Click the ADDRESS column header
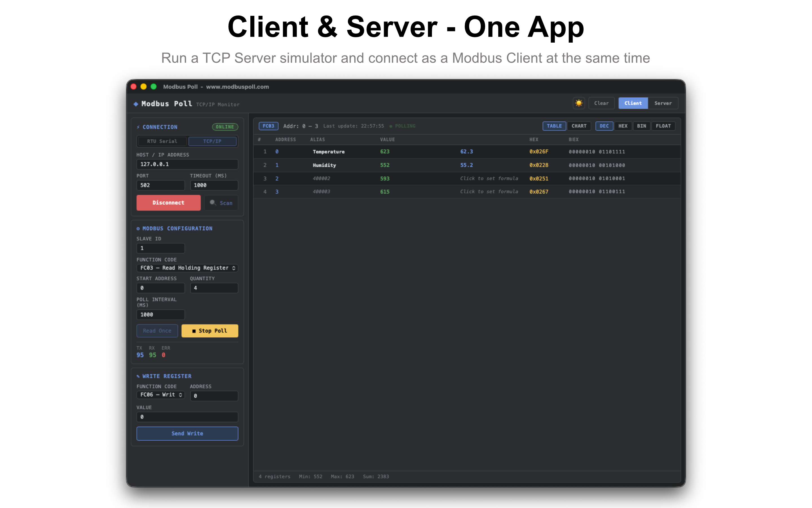Image resolution: width=812 pixels, height=508 pixels. pyautogui.click(x=286, y=139)
